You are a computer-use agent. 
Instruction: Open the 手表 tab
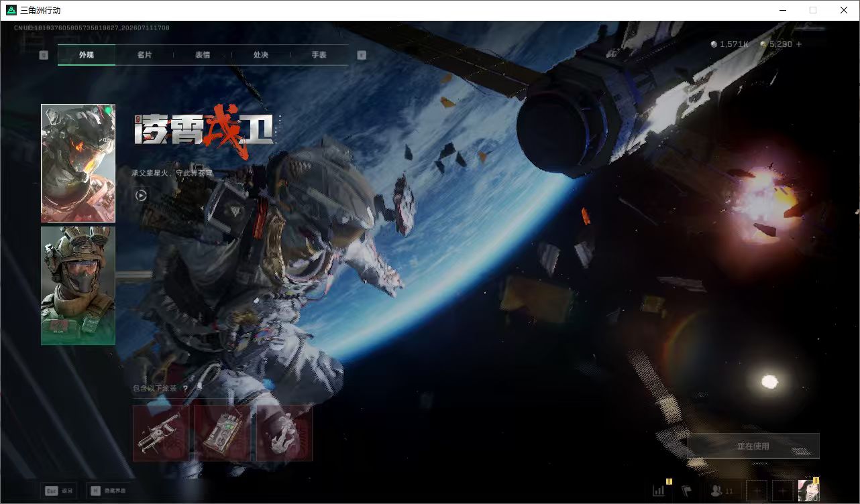pyautogui.click(x=319, y=55)
